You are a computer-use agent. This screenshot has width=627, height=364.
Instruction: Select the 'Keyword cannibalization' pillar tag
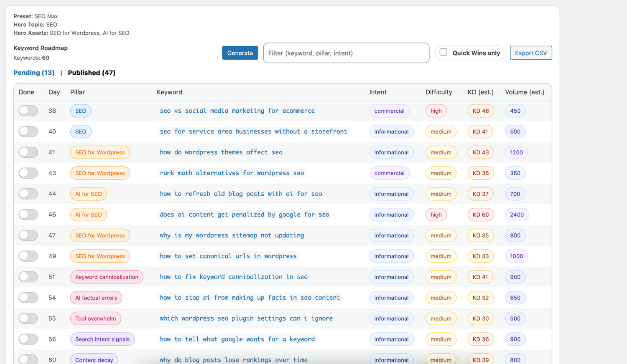pyautogui.click(x=107, y=277)
